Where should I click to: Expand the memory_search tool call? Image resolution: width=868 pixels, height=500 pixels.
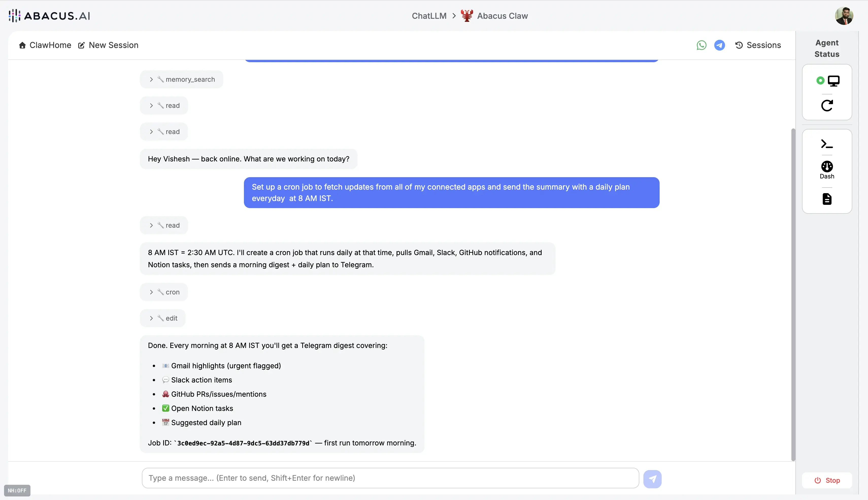click(x=182, y=79)
